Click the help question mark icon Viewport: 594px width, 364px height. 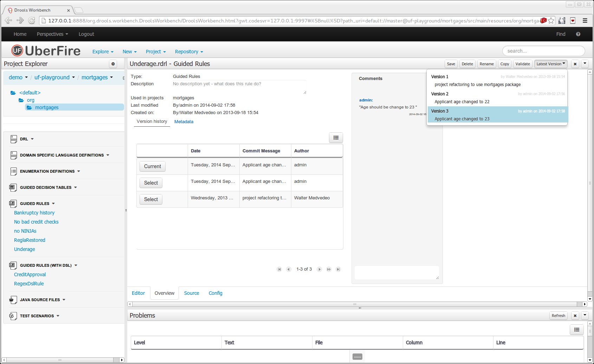pyautogui.click(x=578, y=34)
